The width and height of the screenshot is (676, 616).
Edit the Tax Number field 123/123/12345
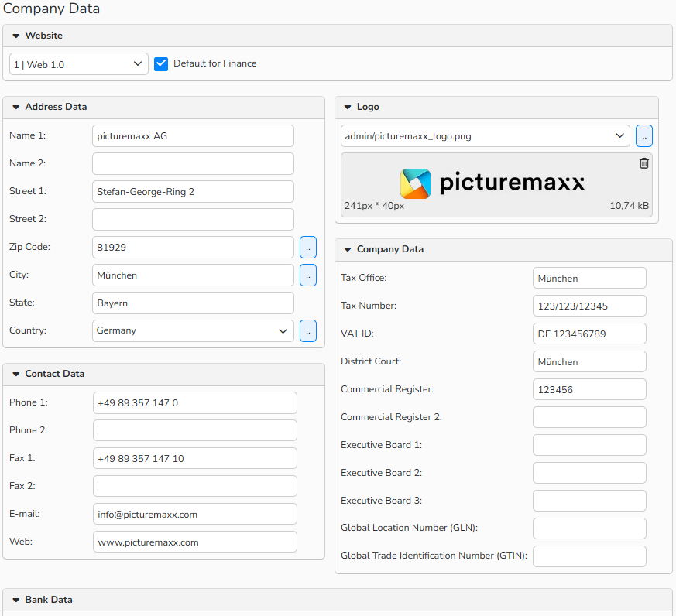589,306
